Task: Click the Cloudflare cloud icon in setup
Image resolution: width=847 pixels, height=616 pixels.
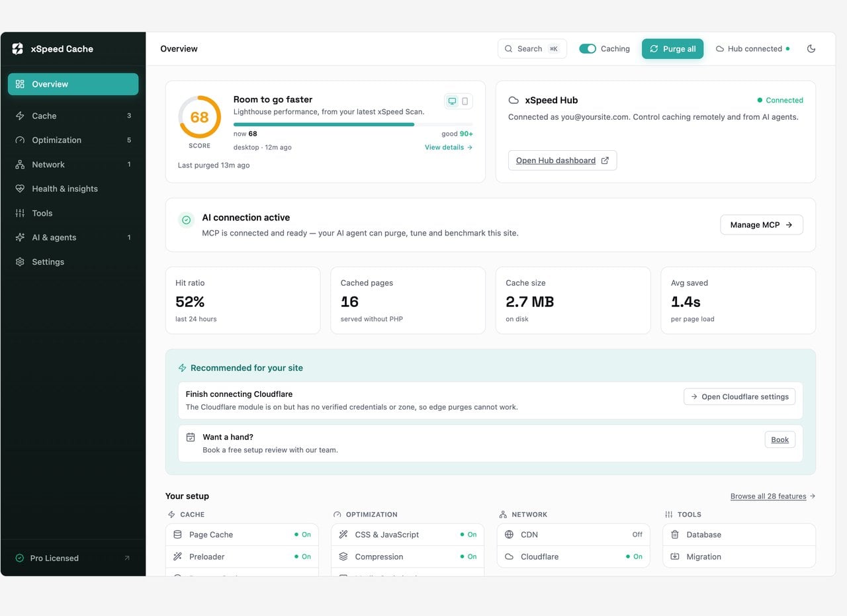Action: [x=509, y=556]
